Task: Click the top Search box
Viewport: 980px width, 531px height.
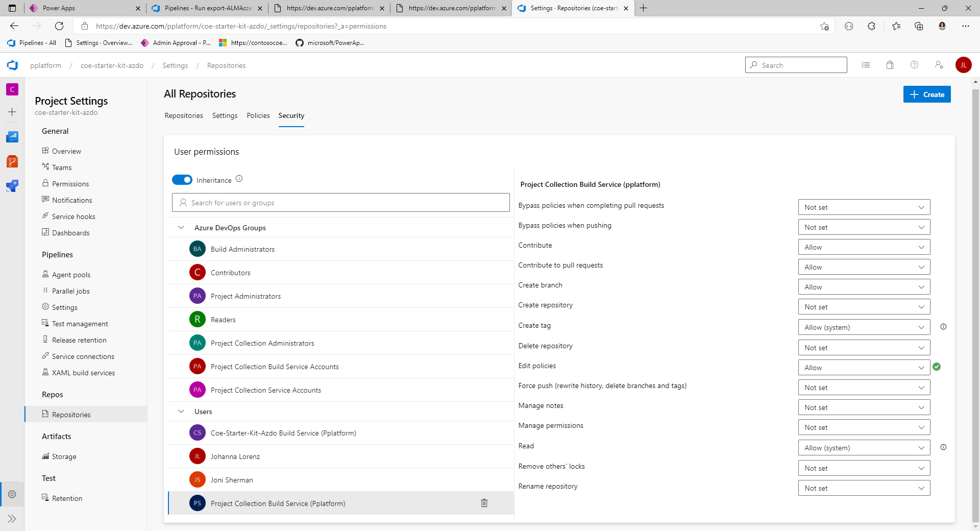Action: click(796, 65)
